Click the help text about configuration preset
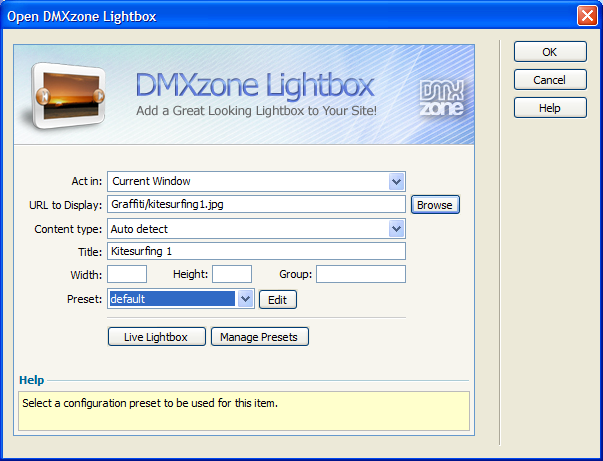Image resolution: width=603 pixels, height=461 pixels. click(150, 403)
